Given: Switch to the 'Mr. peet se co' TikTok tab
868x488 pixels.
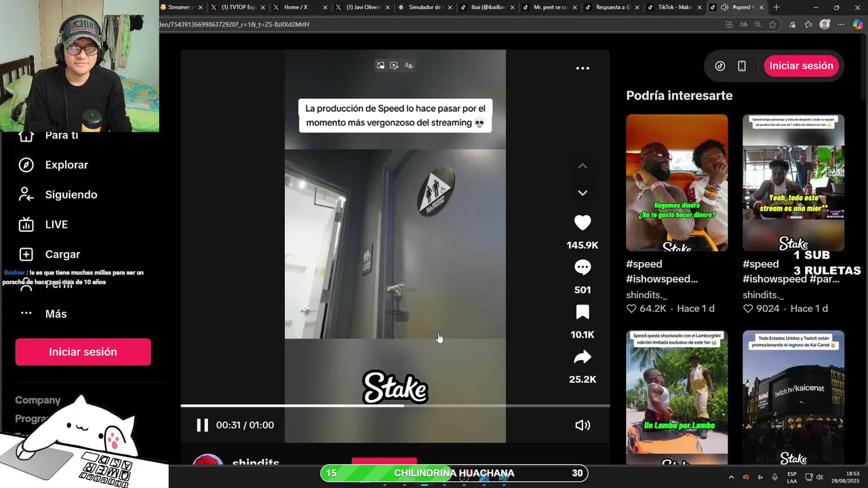Looking at the screenshot, I should (x=550, y=7).
